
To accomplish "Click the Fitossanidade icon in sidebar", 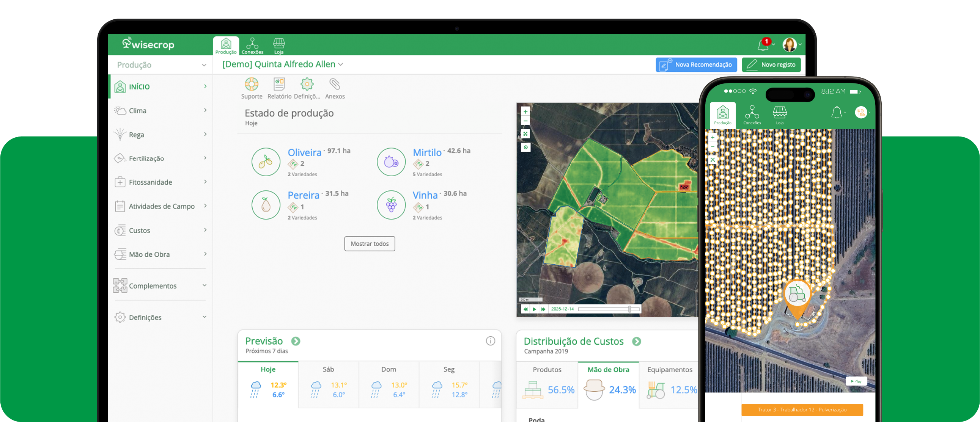I will [x=120, y=182].
